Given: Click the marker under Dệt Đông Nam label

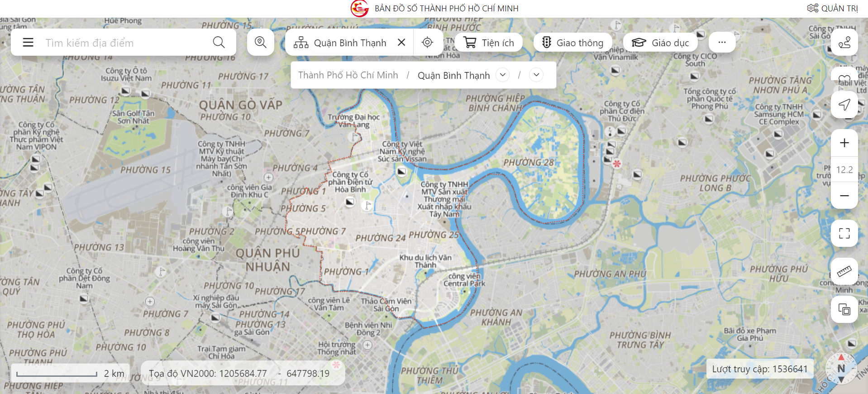Looking at the screenshot, I should click(x=84, y=298).
